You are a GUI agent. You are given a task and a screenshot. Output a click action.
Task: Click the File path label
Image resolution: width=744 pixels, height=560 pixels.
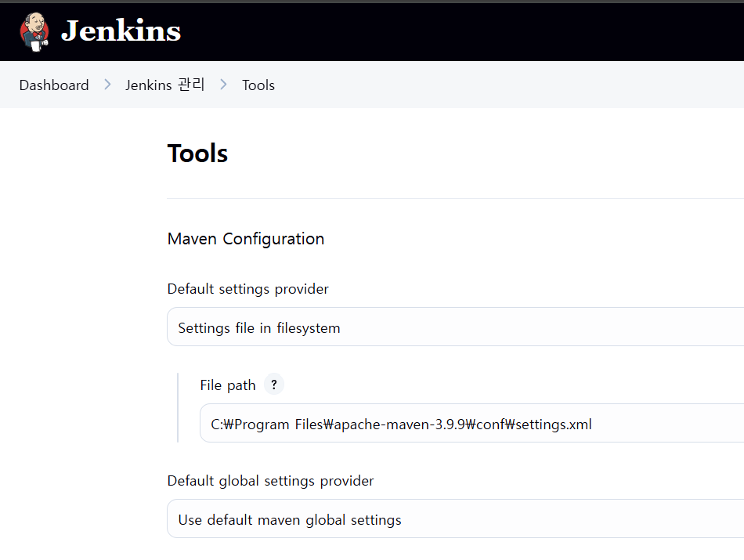click(x=228, y=385)
